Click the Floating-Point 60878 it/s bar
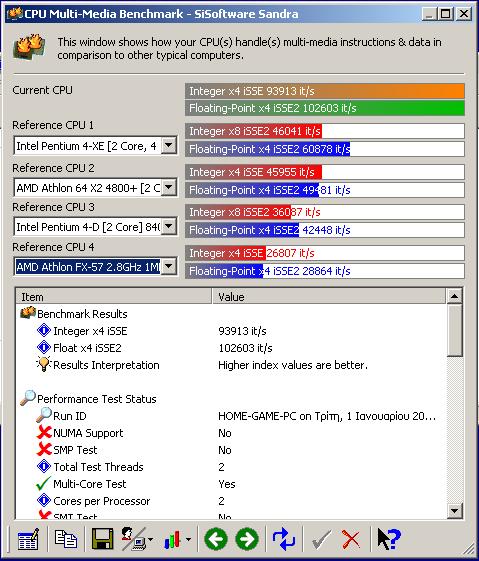 [x=325, y=149]
